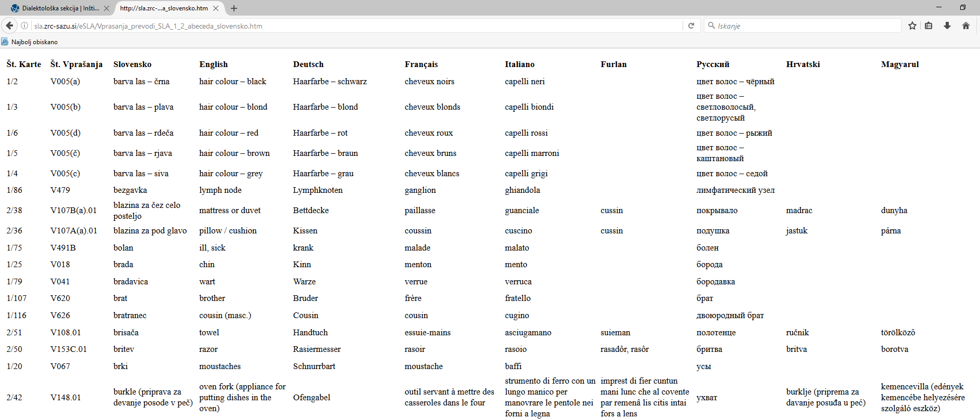Switch to the Dialektološka sekcija tab
The height and width of the screenshot is (420, 980).
click(x=56, y=8)
